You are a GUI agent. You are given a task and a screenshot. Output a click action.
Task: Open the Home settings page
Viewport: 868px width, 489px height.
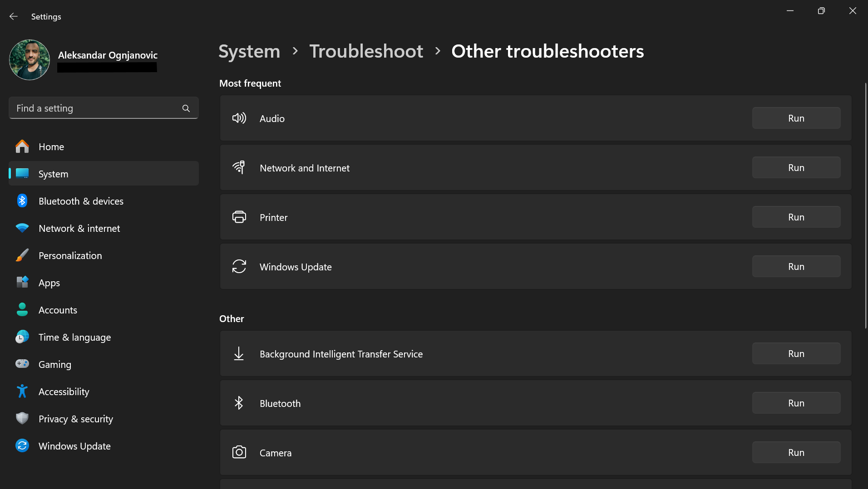104,147
